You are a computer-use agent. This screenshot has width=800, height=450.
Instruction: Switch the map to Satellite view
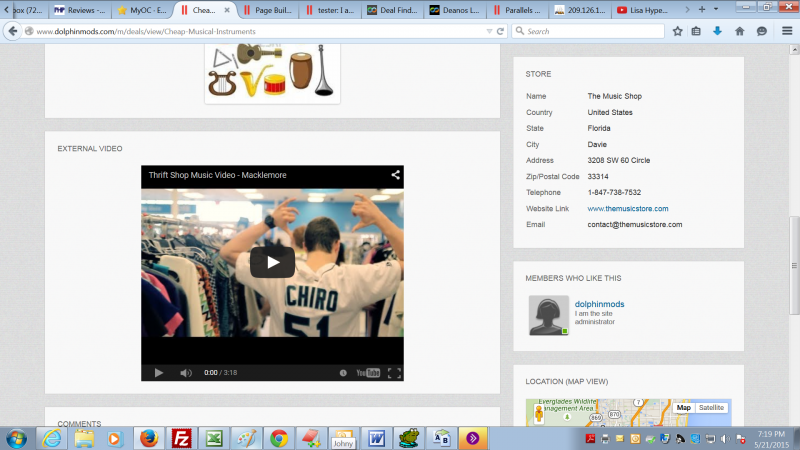click(x=711, y=408)
